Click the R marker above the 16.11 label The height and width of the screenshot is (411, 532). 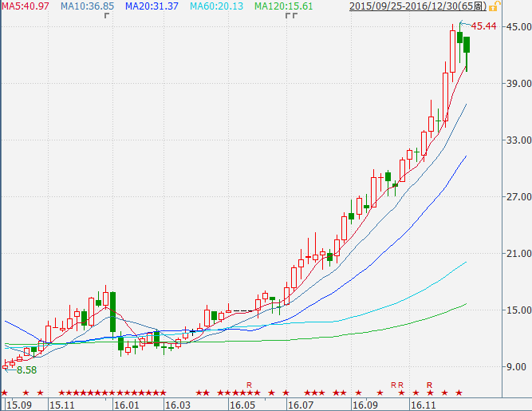coord(429,385)
